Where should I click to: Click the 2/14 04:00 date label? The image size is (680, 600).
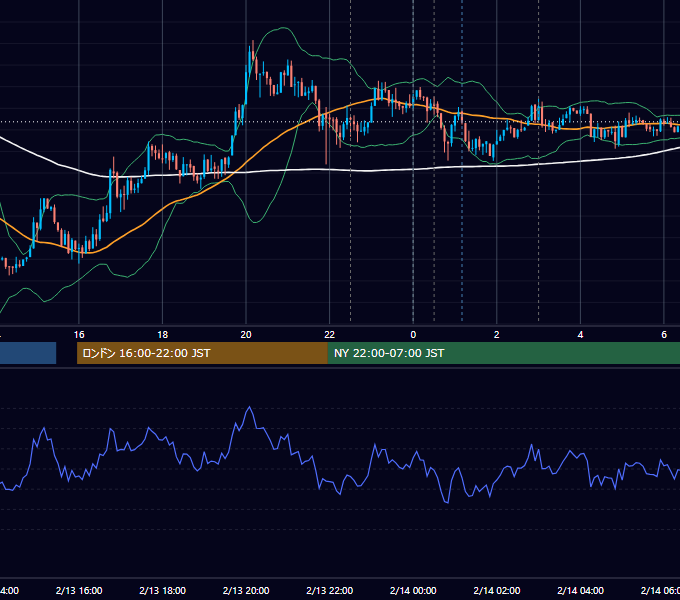pos(580,590)
